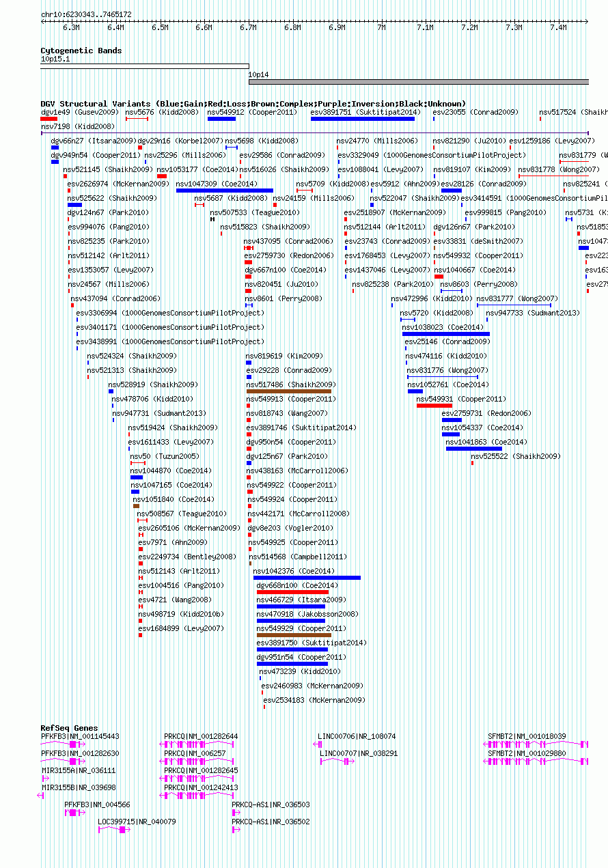Select the brown nsv517486 (Shaikh2009) complex bar

288,391
